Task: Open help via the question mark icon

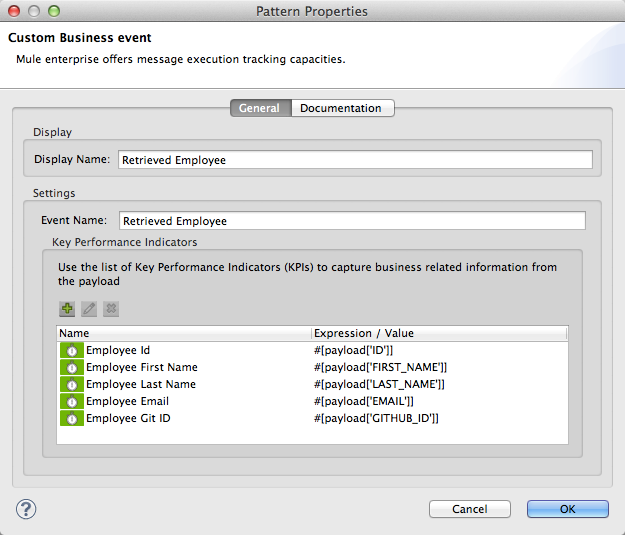Action: (26, 509)
